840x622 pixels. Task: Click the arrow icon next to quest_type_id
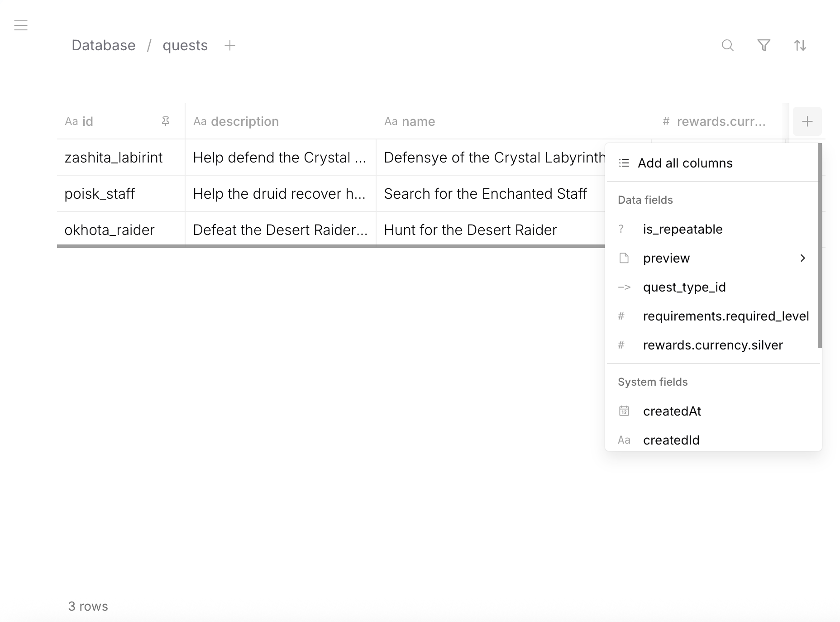(x=624, y=287)
